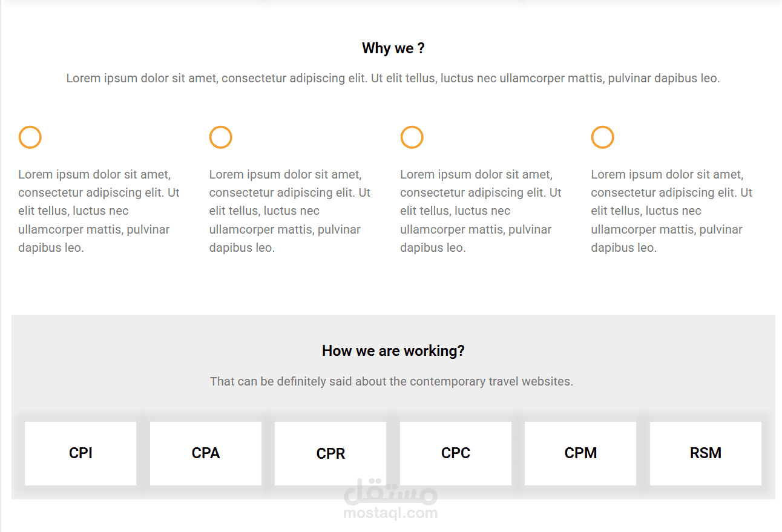Click the third column's Lorem ipsum paragraph

pos(481,211)
